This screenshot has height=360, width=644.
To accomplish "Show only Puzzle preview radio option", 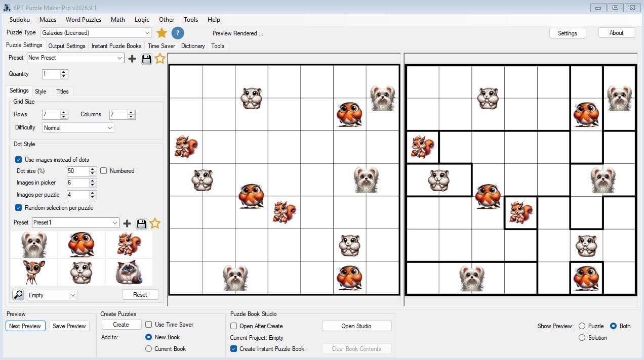I will click(x=582, y=326).
